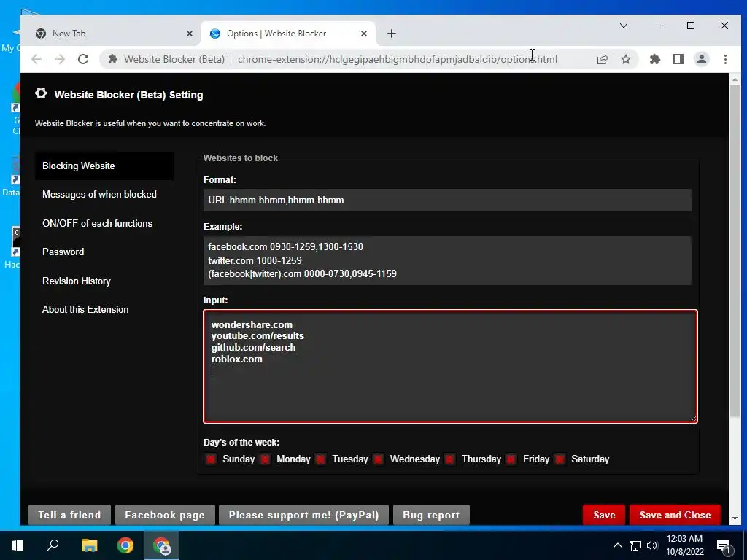Share this page icon
This screenshot has width=747, height=560.
click(603, 59)
